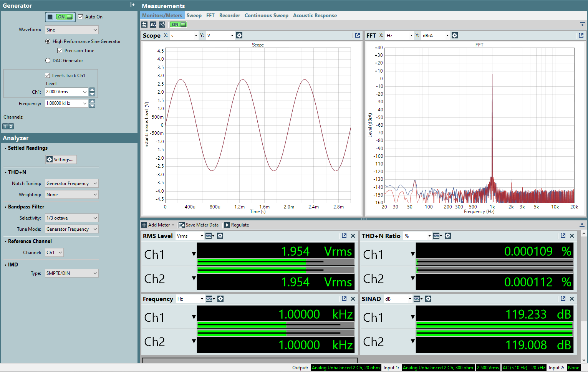Image resolution: width=588 pixels, height=372 pixels.
Task: Click the Save Meter Data button
Action: (199, 225)
